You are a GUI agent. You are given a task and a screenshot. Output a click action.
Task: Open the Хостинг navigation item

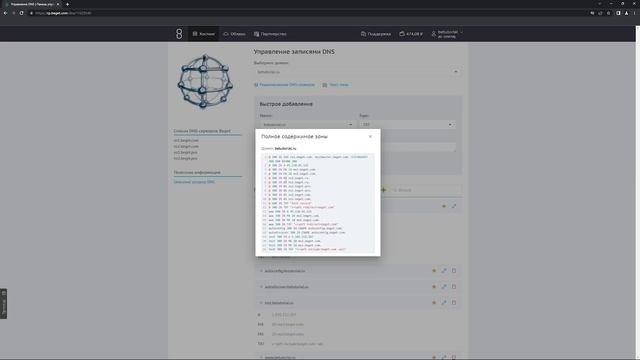pyautogui.click(x=204, y=34)
